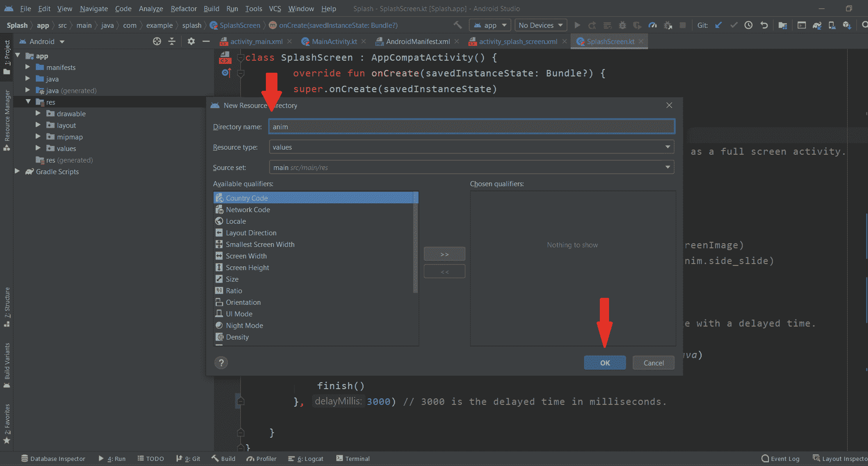Click the Make Project hammer icon
Viewport: 868px width, 466px height.
(458, 25)
